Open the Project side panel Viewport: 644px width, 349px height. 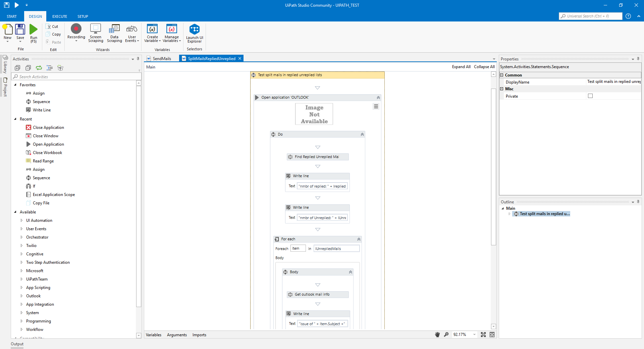(x=5, y=87)
